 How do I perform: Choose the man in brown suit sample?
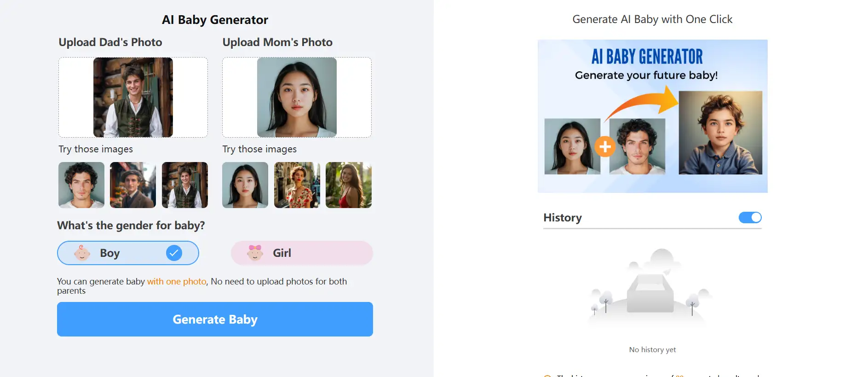(x=133, y=185)
